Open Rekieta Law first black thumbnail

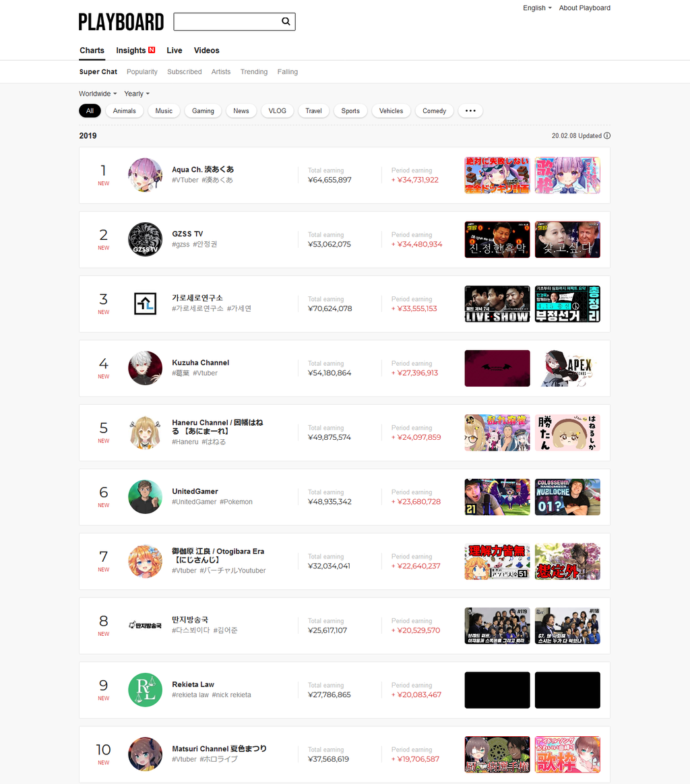497,690
